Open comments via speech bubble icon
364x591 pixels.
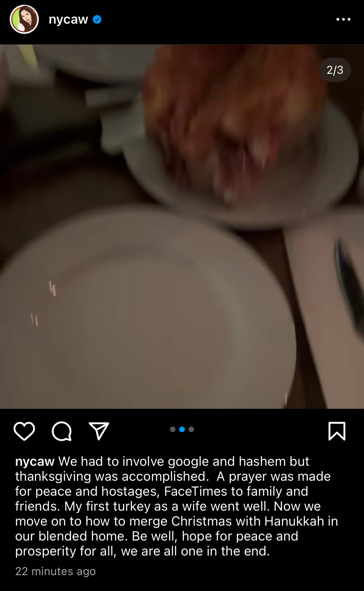pos(62,431)
